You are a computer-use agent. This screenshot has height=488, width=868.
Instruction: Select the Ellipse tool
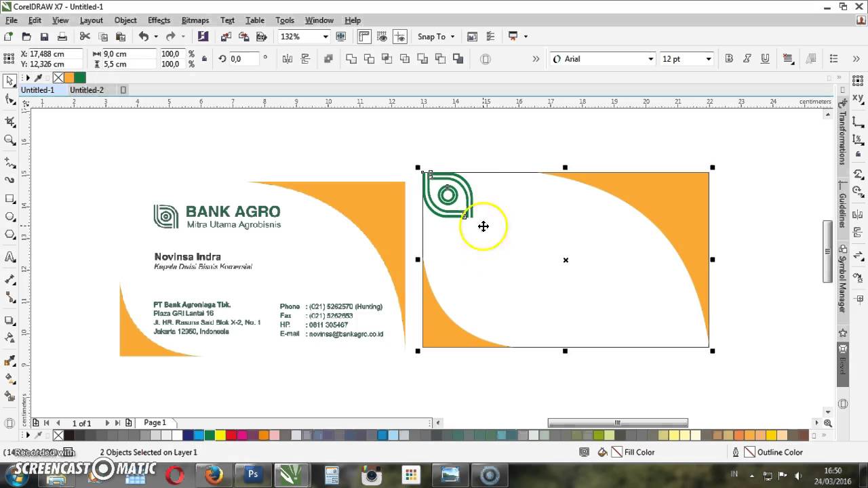click(x=9, y=217)
